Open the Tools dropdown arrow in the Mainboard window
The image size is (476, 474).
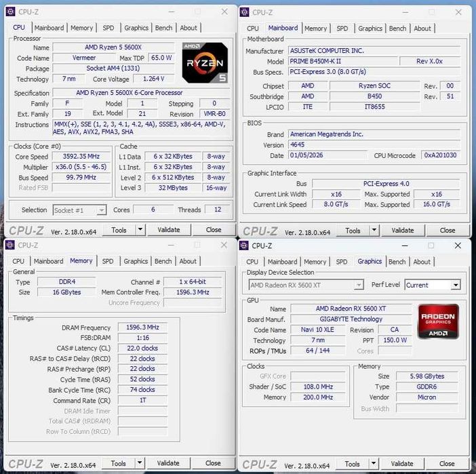(374, 230)
